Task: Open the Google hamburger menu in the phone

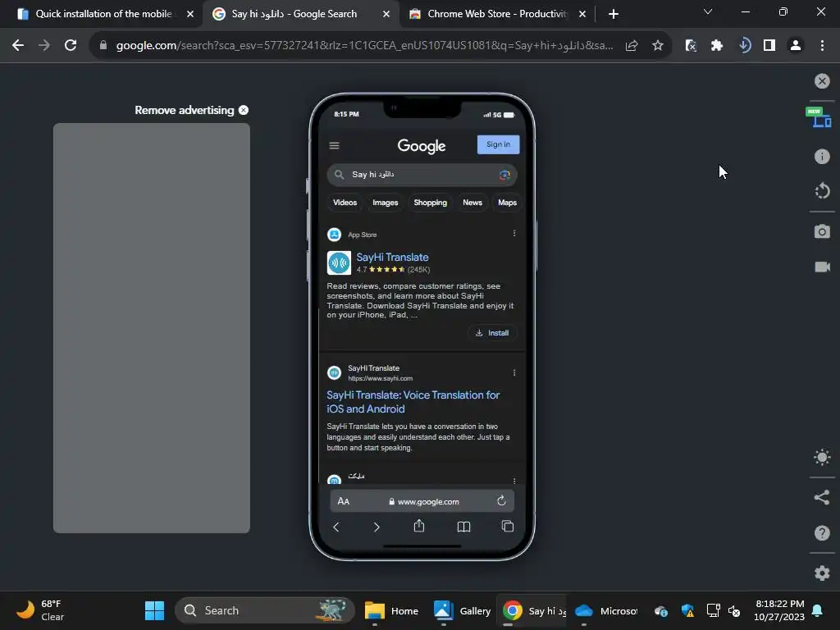Action: click(335, 146)
